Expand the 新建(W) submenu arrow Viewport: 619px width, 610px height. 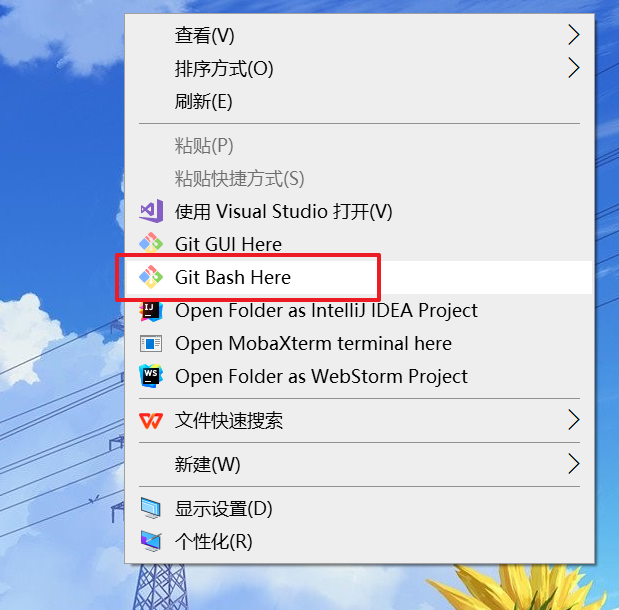click(x=574, y=464)
